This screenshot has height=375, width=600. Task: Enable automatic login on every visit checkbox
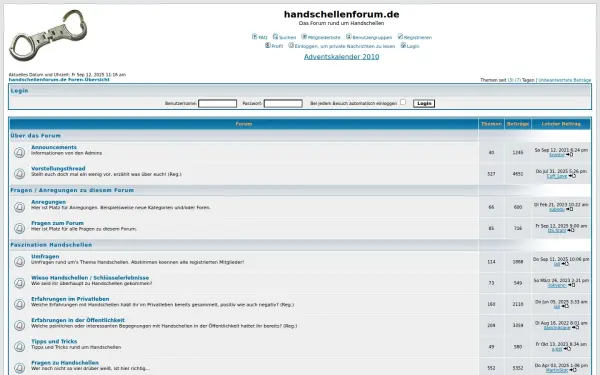pyautogui.click(x=403, y=102)
